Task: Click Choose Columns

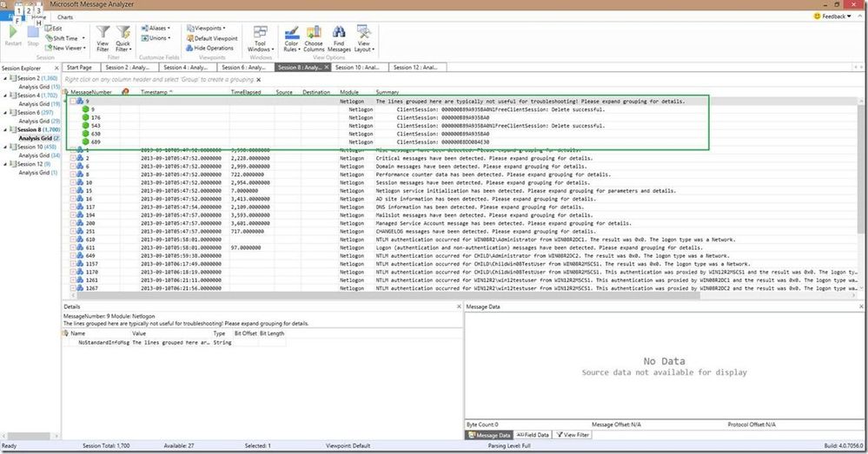Action: click(x=314, y=38)
